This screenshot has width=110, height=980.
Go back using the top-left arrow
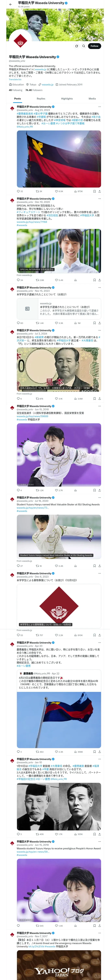(x=11, y=4)
